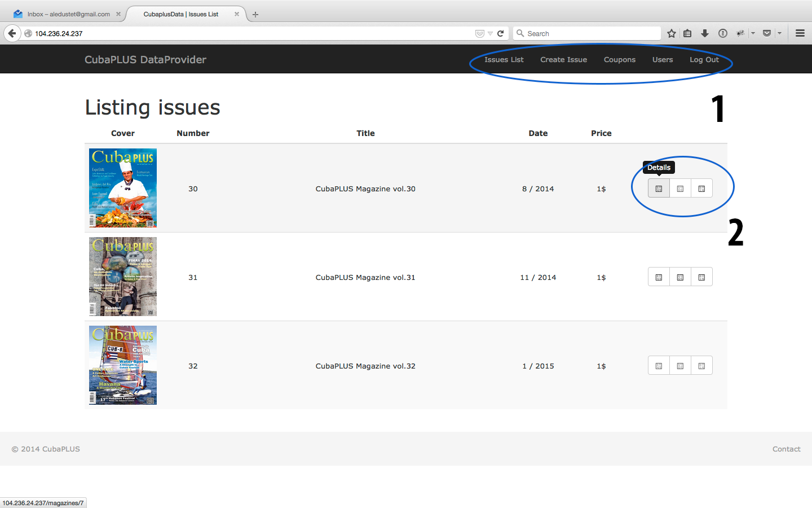Click the 'Title' column header
812x508 pixels.
pyautogui.click(x=365, y=133)
